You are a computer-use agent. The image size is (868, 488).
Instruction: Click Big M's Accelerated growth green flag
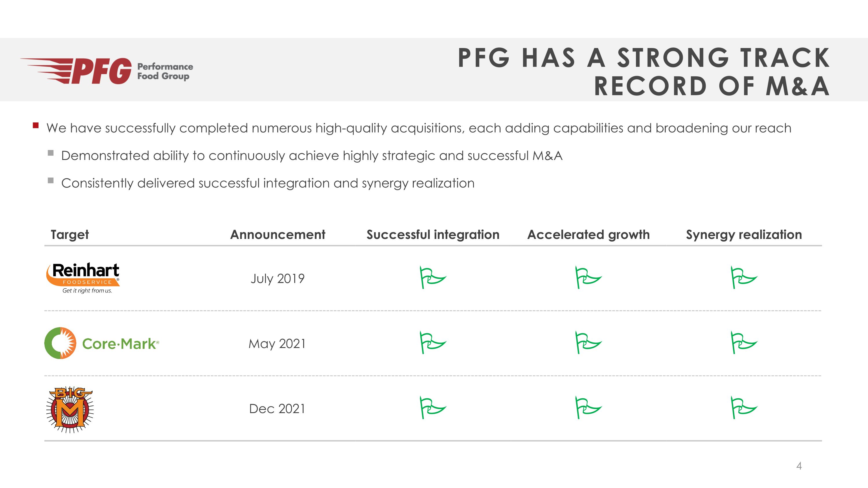click(588, 408)
